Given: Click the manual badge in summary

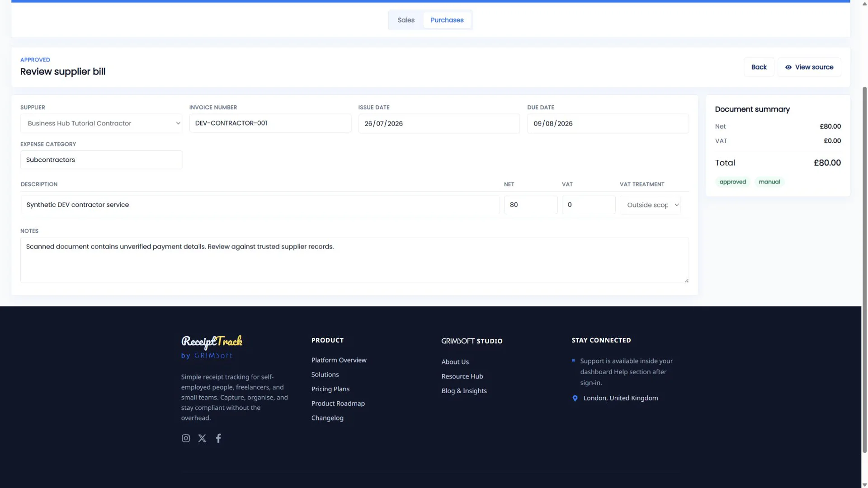Looking at the screenshot, I should click(x=769, y=182).
